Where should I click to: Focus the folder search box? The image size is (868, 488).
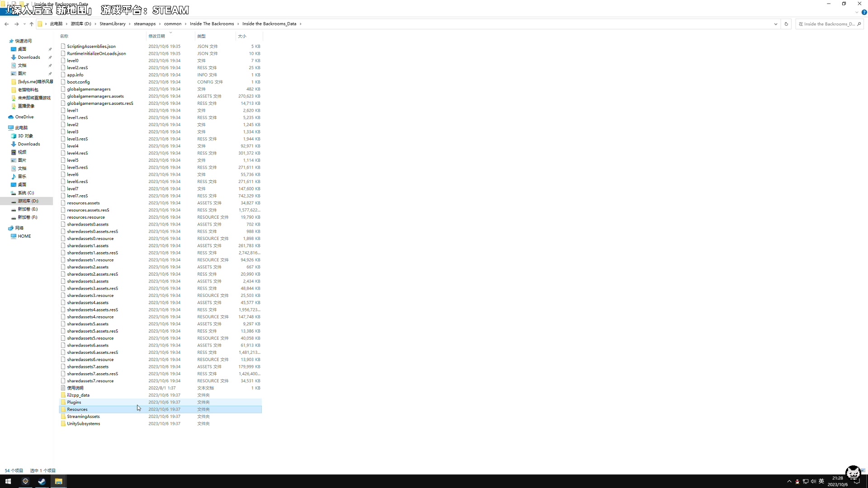point(829,24)
